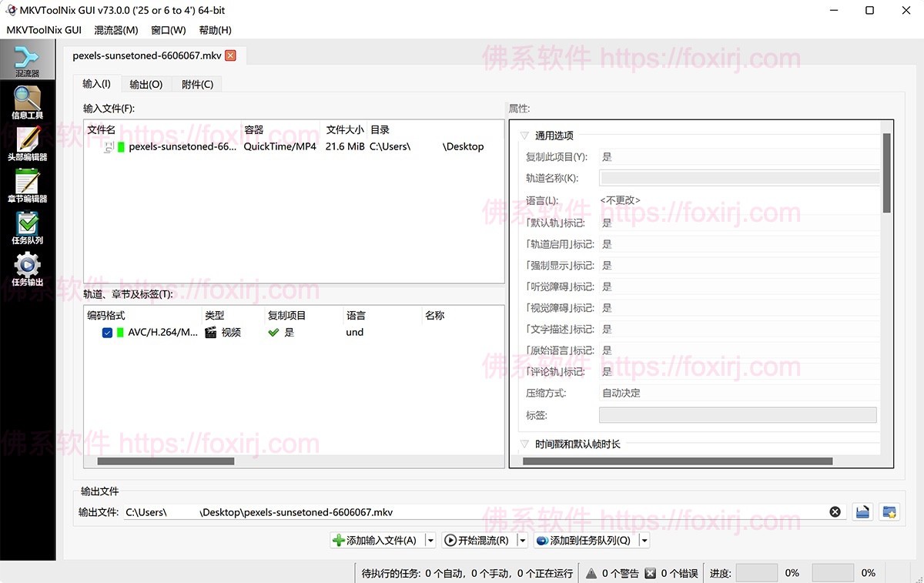
Task: Open the dropdown beside 添加到任务队列
Action: (x=644, y=540)
